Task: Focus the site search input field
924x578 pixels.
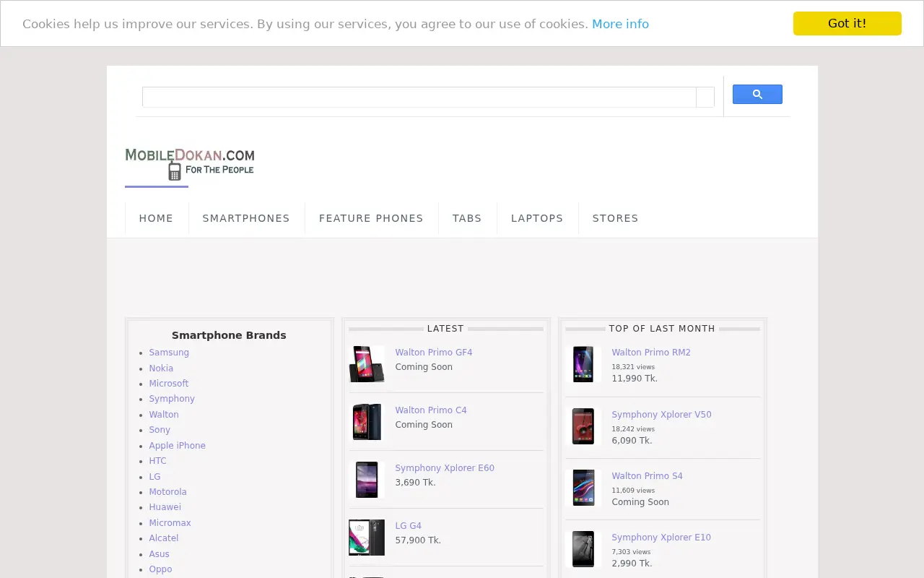Action: [x=419, y=97]
